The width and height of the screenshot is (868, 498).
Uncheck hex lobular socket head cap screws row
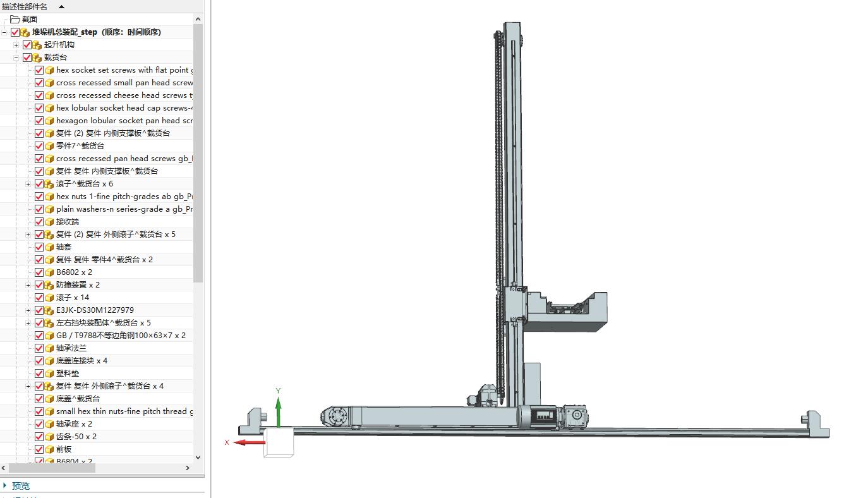[39, 107]
